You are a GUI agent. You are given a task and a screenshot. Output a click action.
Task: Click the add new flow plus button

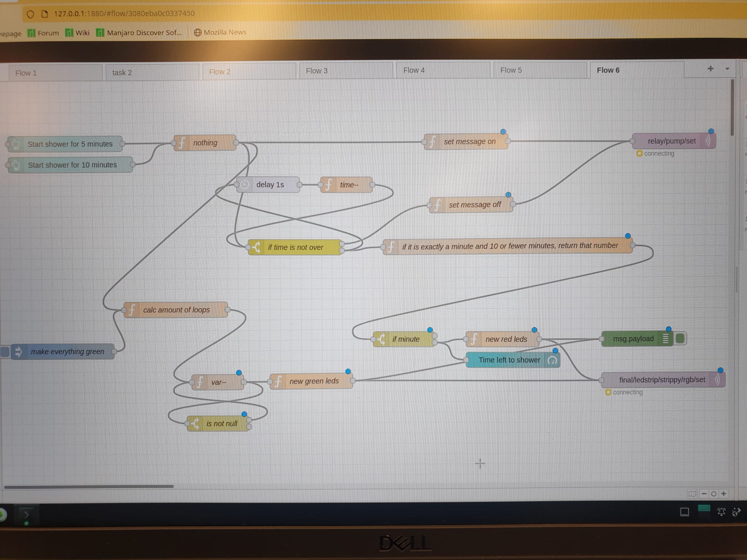[x=710, y=69]
